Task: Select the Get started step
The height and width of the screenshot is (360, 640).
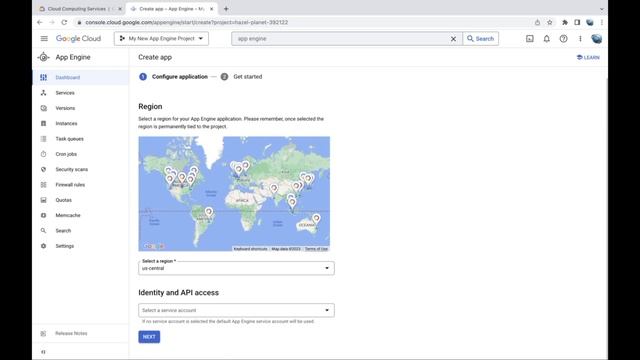Action: pyautogui.click(x=242, y=77)
